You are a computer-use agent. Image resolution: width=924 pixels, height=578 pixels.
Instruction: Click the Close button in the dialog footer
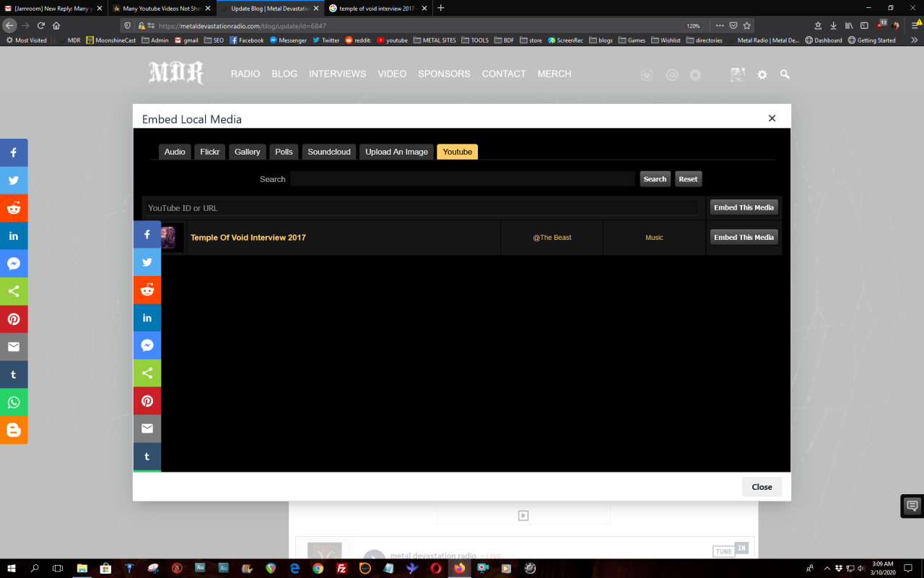tap(762, 487)
